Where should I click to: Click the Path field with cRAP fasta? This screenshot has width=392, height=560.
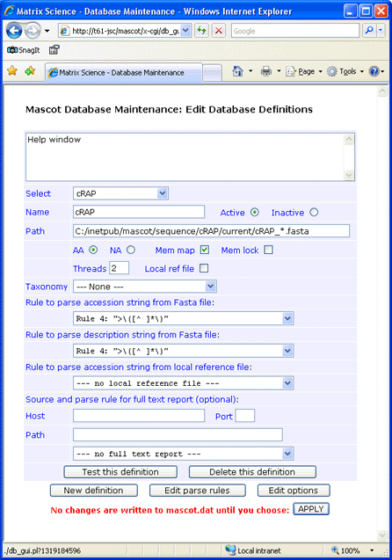click(x=211, y=231)
